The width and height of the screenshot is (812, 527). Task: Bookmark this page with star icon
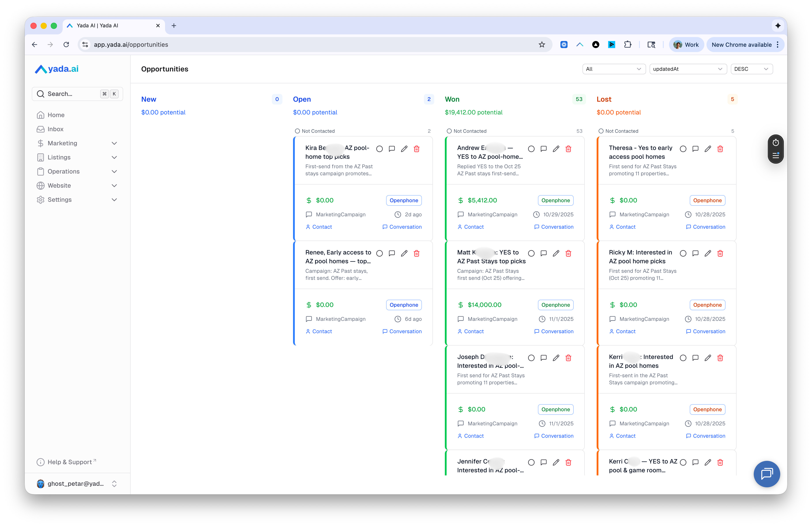click(542, 45)
